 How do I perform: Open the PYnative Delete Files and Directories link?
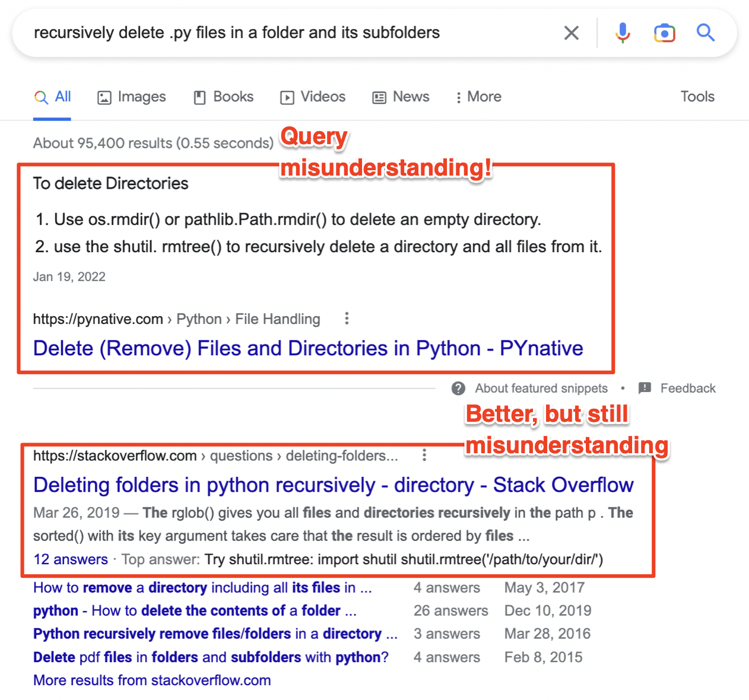coord(308,348)
